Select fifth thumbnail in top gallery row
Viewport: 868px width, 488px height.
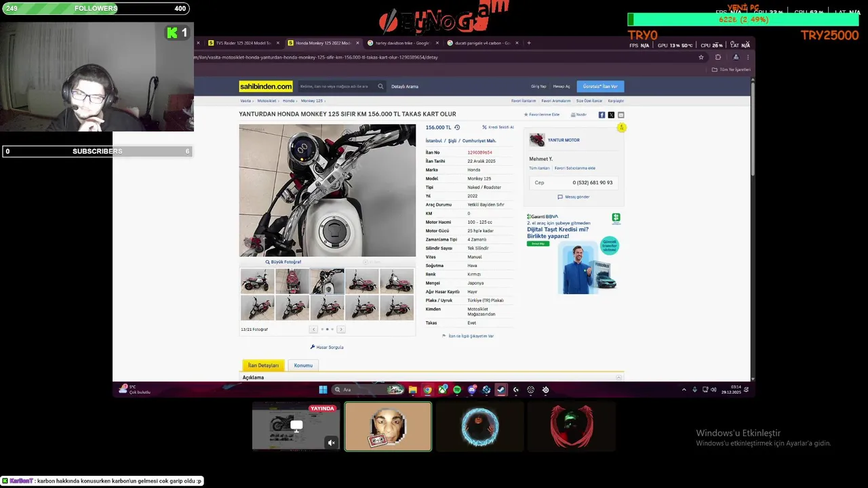click(397, 281)
